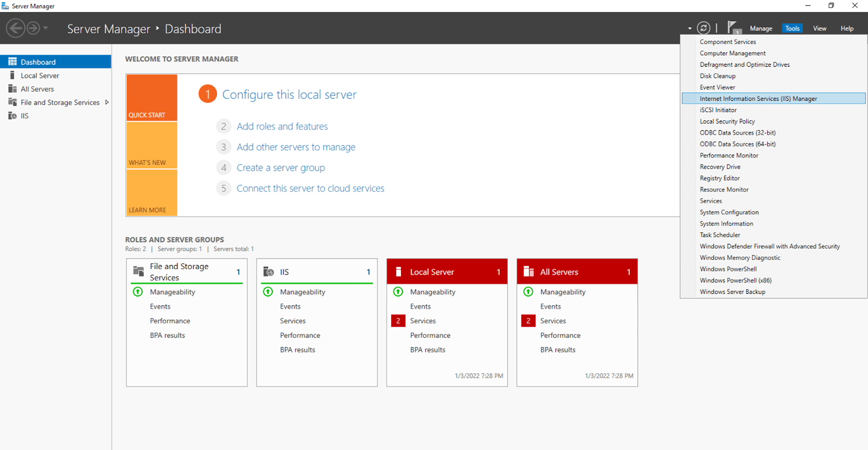Open Performance Monitor from Tools menu
Image resolution: width=868 pixels, height=450 pixels.
(774, 156)
